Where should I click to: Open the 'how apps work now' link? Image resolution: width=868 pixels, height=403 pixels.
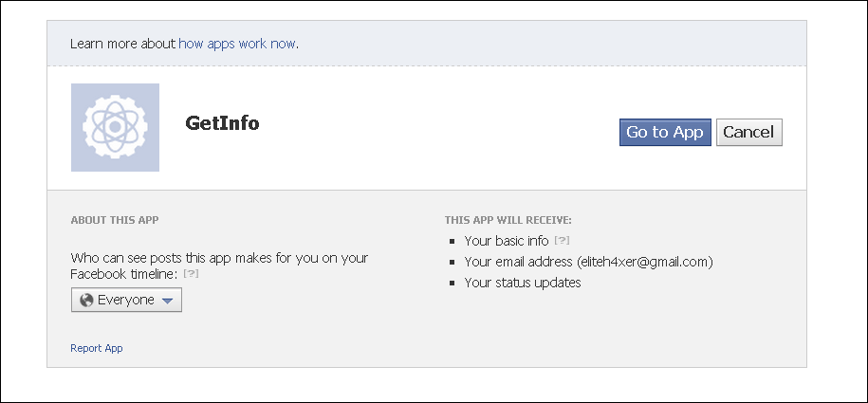(237, 44)
